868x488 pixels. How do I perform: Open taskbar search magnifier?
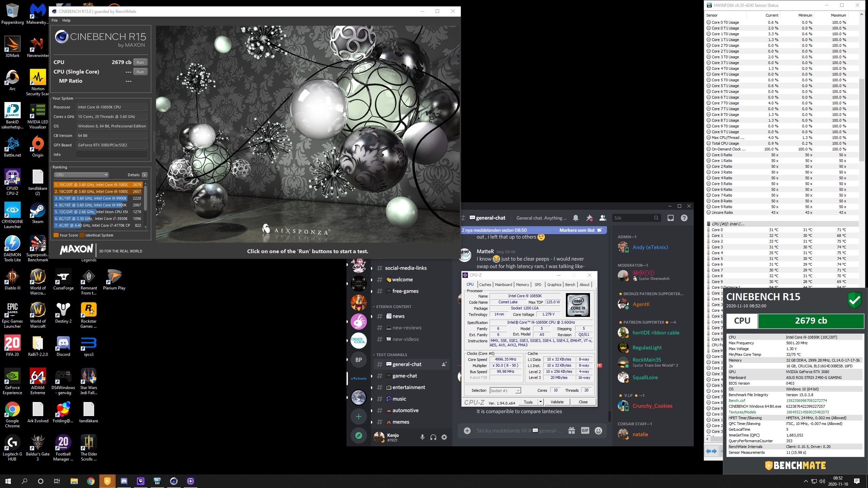[x=24, y=481]
